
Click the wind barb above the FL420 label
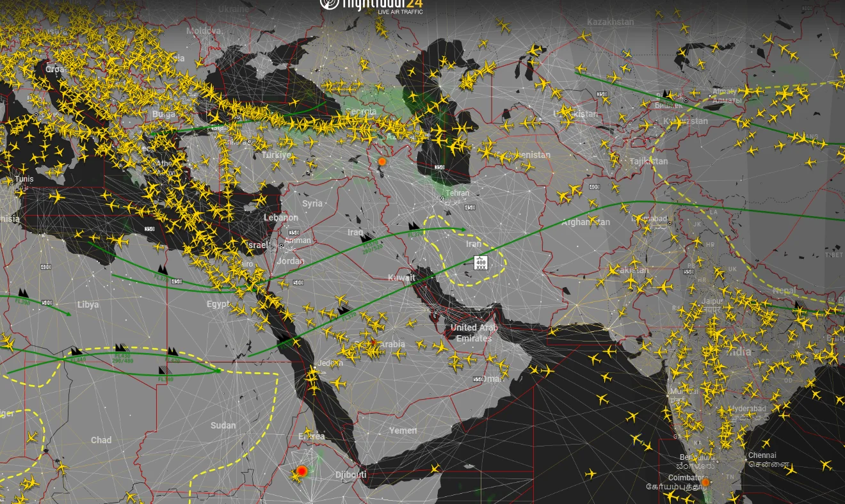click(x=173, y=351)
